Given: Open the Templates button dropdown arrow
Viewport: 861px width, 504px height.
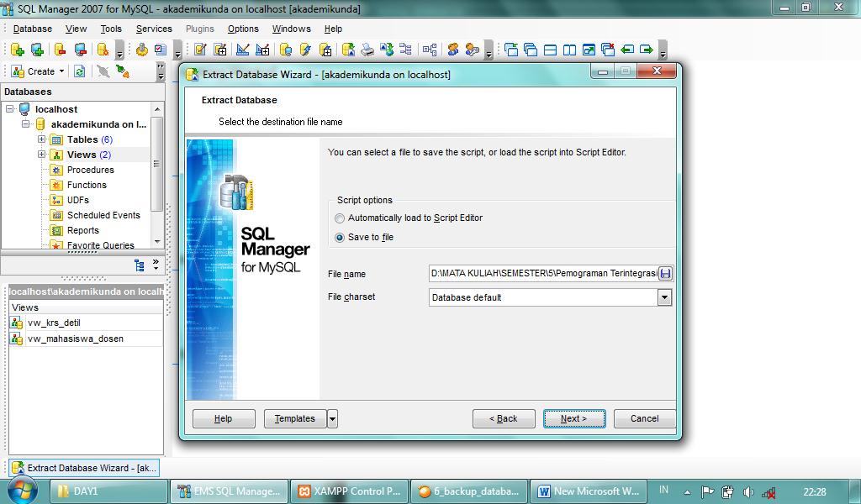Looking at the screenshot, I should 332,418.
